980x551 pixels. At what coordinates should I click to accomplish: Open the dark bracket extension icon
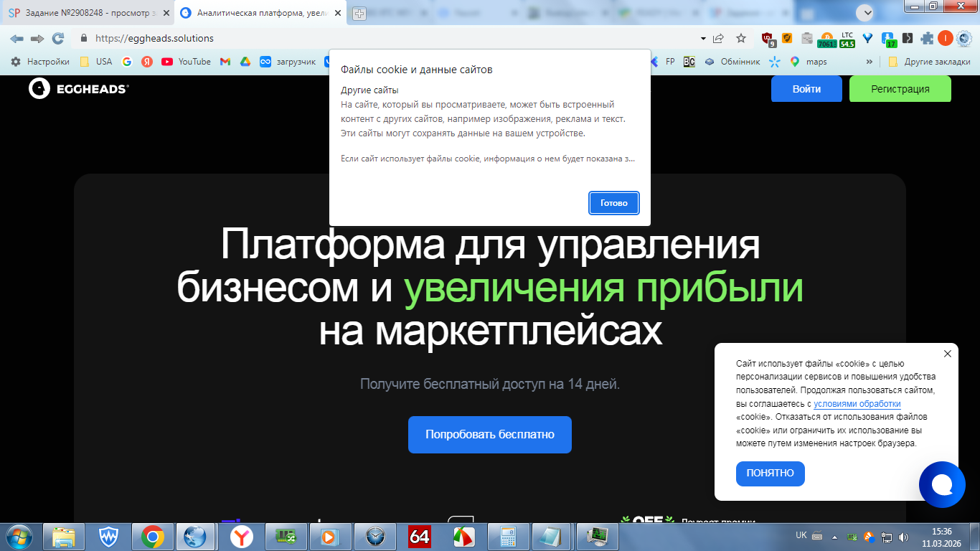pos(908,38)
